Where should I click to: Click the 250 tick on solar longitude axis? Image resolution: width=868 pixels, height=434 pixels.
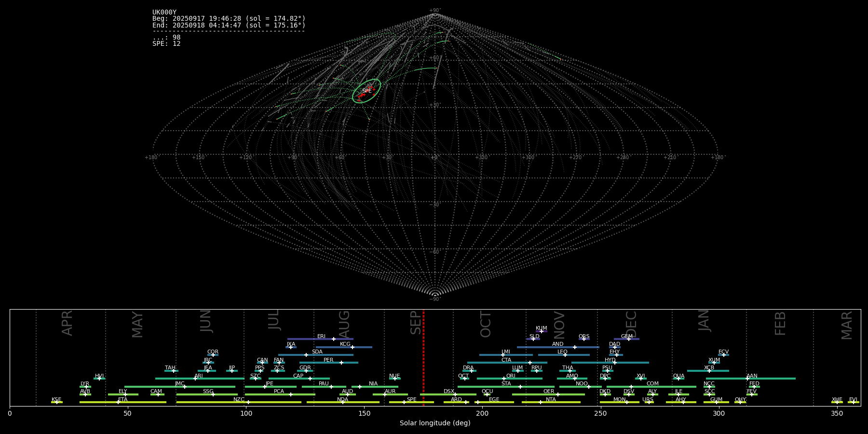[600, 413]
